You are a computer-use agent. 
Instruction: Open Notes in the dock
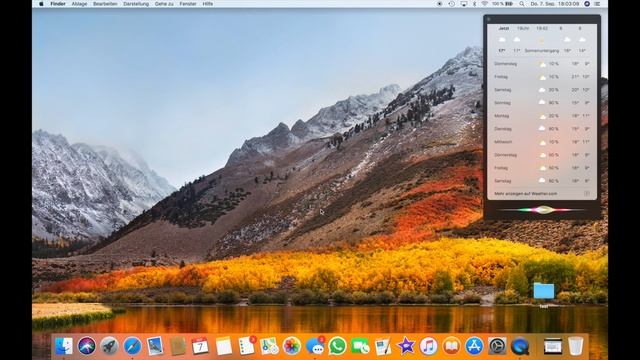[224, 346]
